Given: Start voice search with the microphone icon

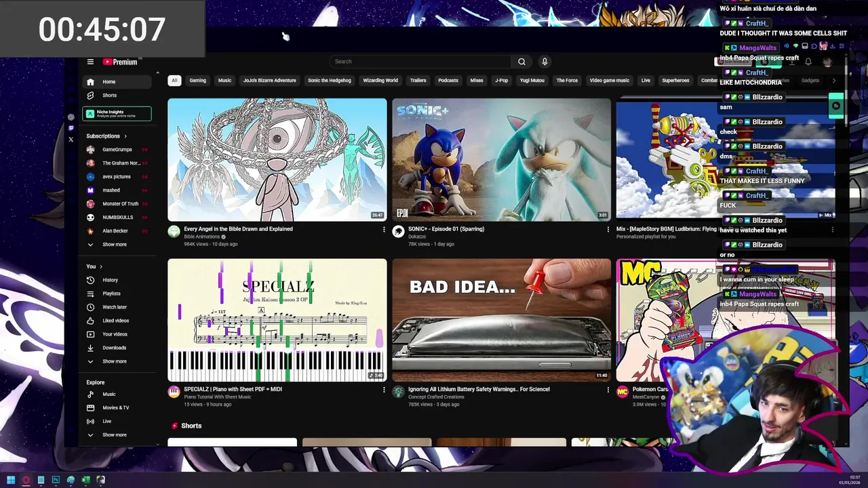Looking at the screenshot, I should (x=544, y=62).
